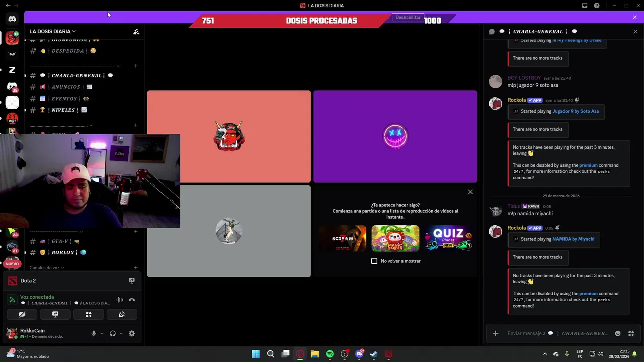Select purple neon face participant tile
Screen dimensions: 644x362
pos(395,136)
